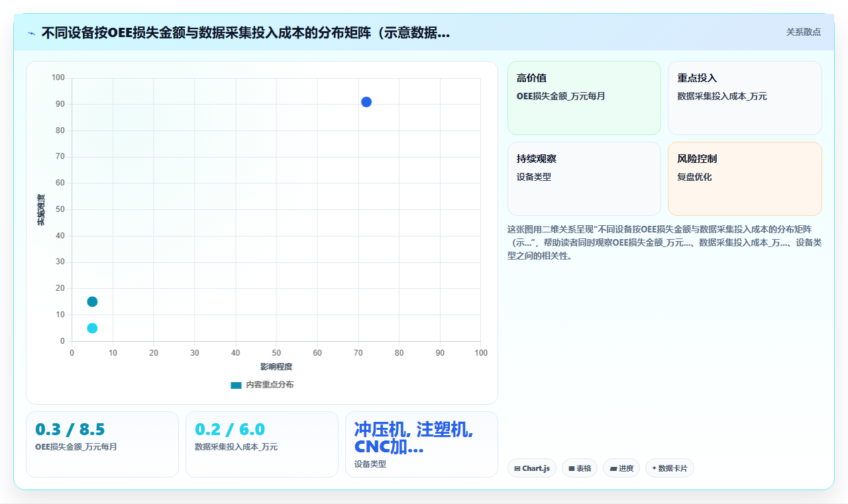Click the 数据卡片 tag
The image size is (848, 504).
670,468
